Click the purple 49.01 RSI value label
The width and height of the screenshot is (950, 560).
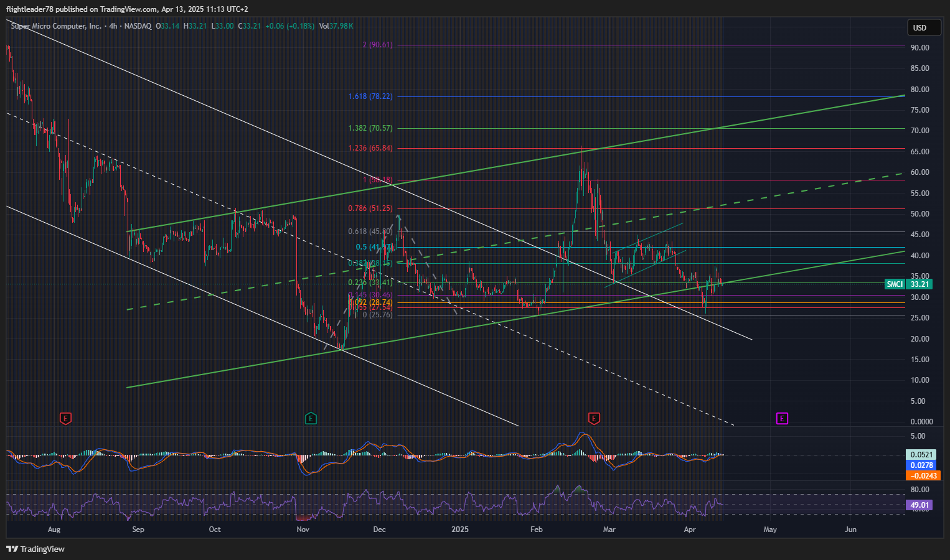919,505
